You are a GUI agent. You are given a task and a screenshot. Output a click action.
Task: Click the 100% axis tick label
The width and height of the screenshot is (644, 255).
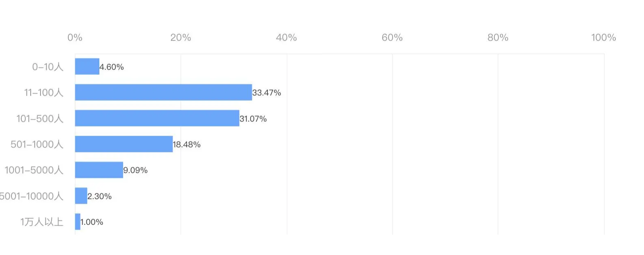click(604, 38)
